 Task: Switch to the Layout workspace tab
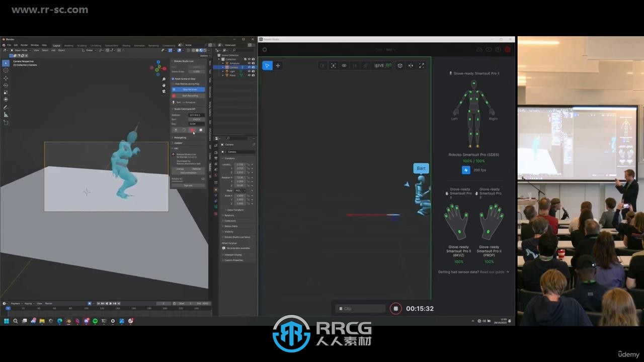click(56, 45)
